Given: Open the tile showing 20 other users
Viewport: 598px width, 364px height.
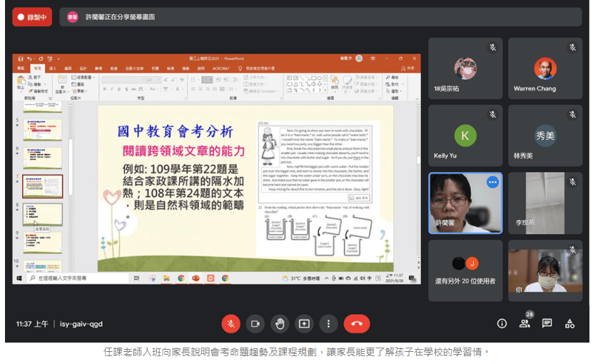Looking at the screenshot, I should pos(465,270).
